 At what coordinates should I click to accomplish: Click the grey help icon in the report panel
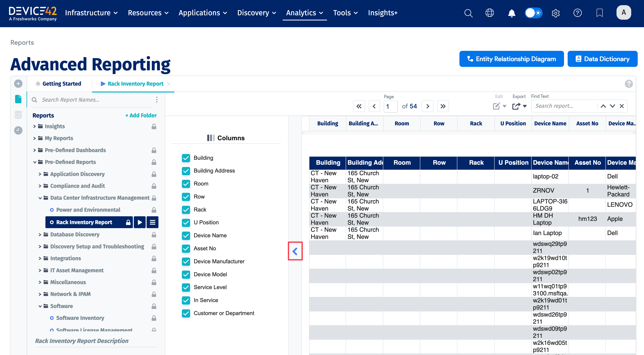tap(629, 83)
